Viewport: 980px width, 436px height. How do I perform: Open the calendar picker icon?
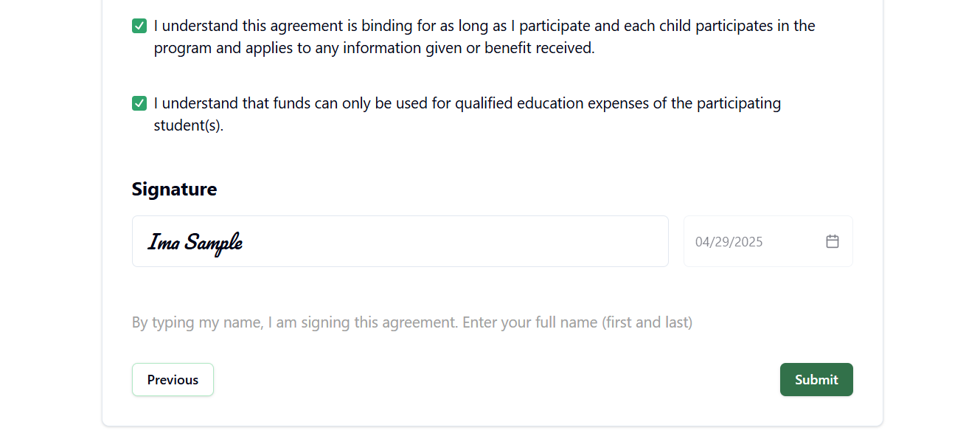point(833,241)
